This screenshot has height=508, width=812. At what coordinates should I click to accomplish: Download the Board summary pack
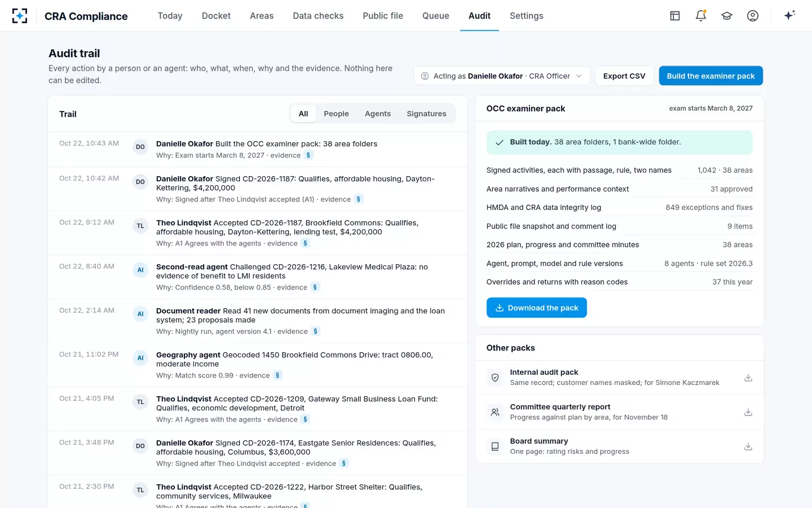coord(748,446)
